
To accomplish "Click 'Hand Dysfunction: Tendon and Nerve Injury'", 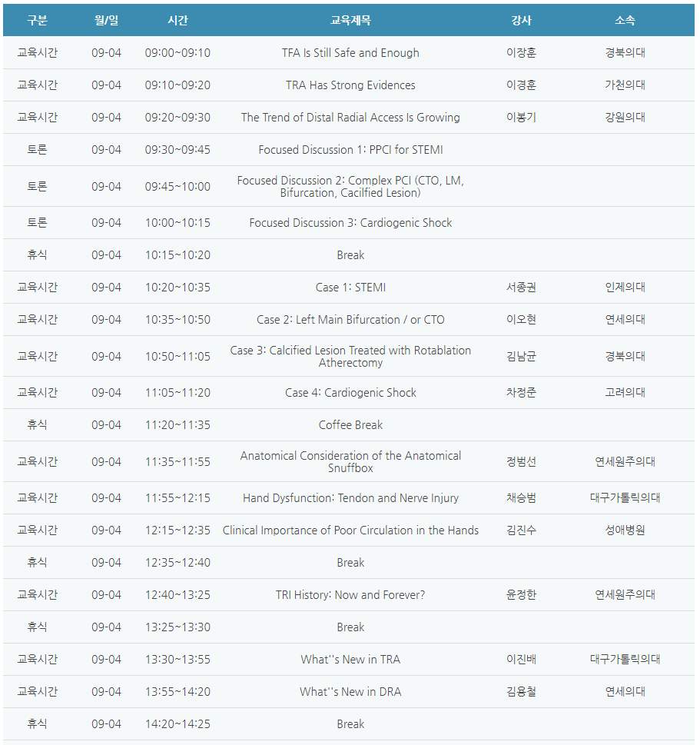I will (350, 498).
